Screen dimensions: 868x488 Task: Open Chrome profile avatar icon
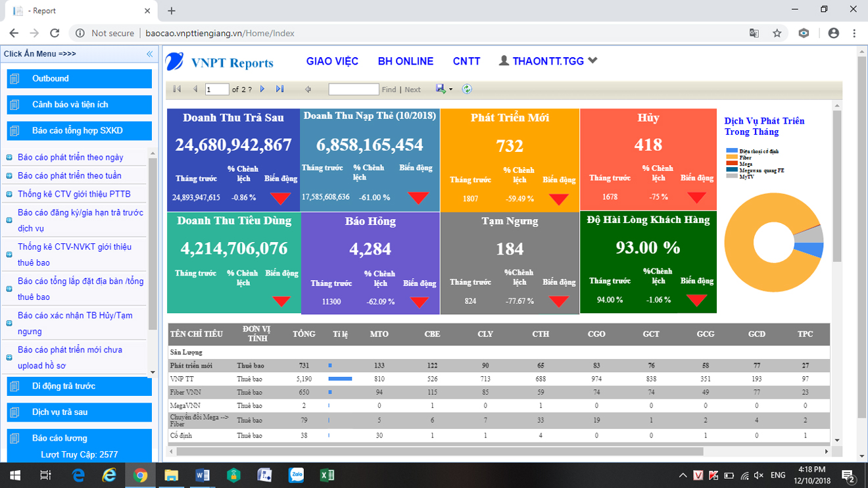click(834, 33)
